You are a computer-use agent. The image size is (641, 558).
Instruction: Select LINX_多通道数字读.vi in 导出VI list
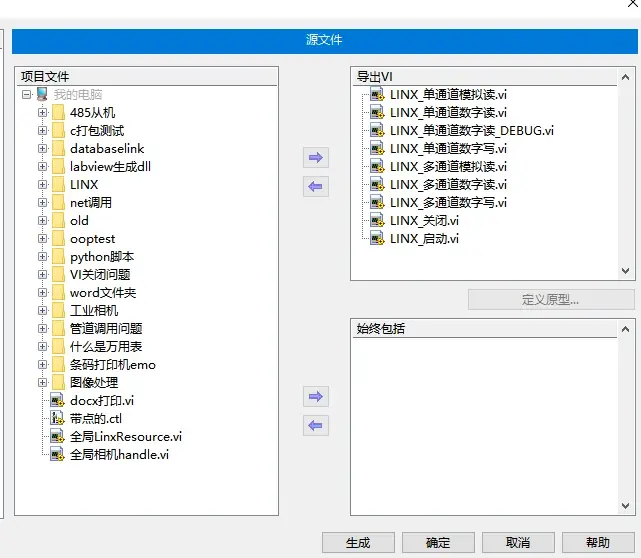448,184
